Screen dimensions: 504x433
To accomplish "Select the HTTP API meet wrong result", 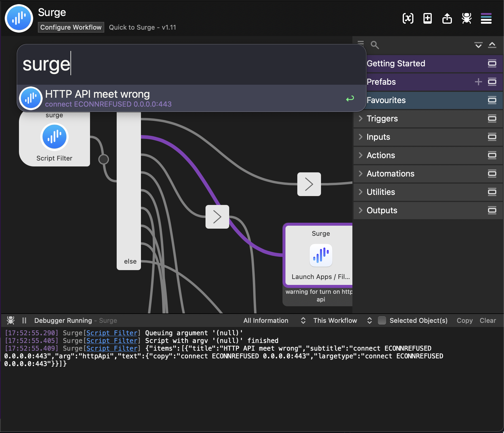I will click(192, 98).
